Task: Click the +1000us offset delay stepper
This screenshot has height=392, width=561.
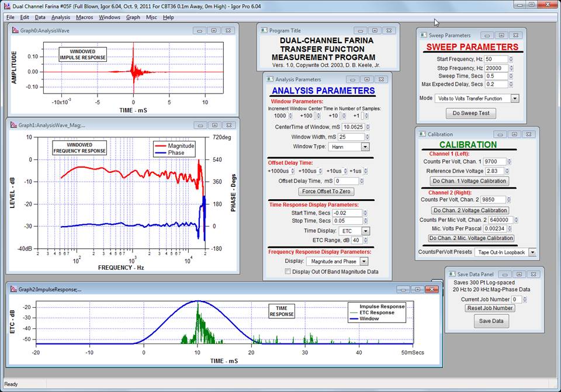Action: 292,171
